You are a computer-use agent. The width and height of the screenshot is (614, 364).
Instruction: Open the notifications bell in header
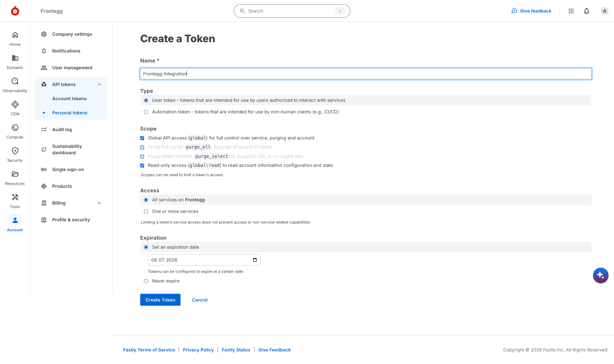tap(587, 11)
